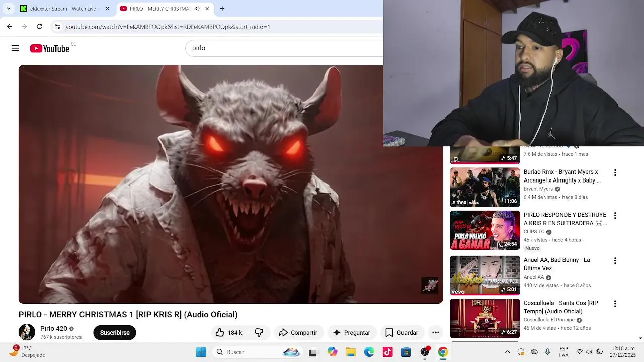This screenshot has width=644, height=362.
Task: Save the video with the Guardar button
Action: [x=401, y=333]
